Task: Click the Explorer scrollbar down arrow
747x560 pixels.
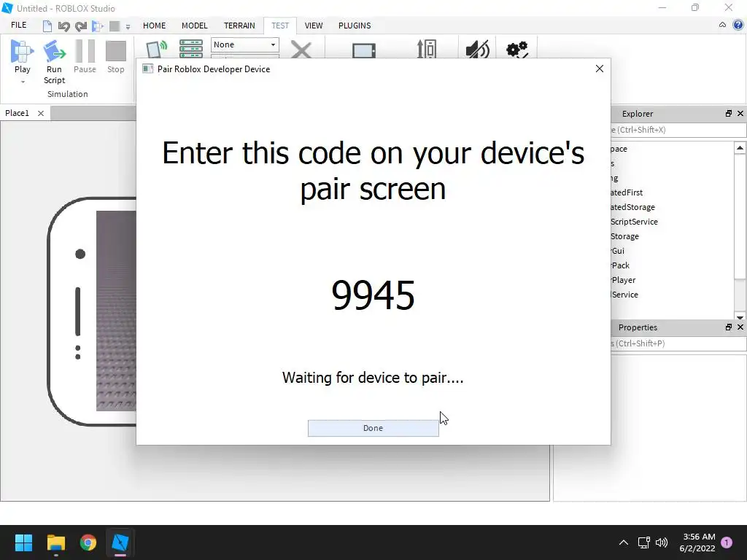Action: tap(740, 316)
